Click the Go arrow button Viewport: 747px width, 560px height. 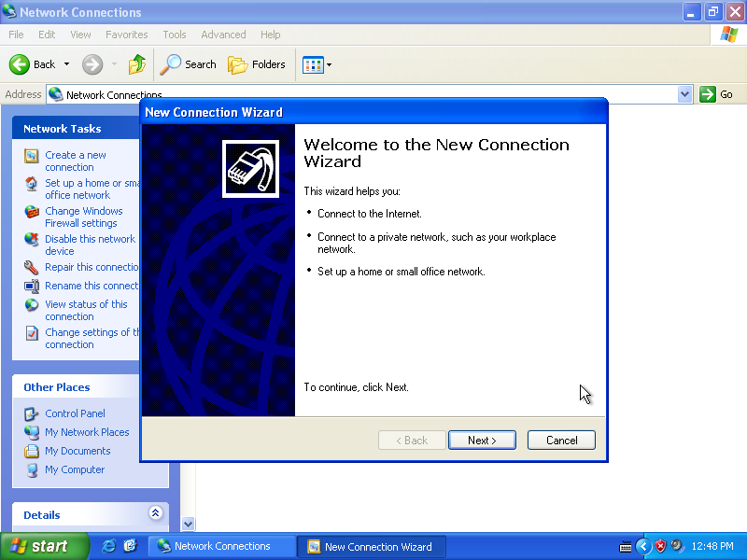click(708, 94)
